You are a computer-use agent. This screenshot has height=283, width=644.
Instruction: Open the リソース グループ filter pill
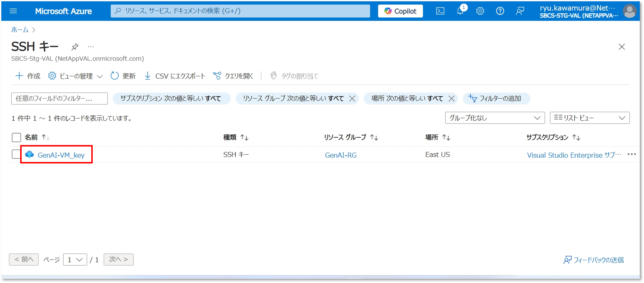click(x=293, y=98)
